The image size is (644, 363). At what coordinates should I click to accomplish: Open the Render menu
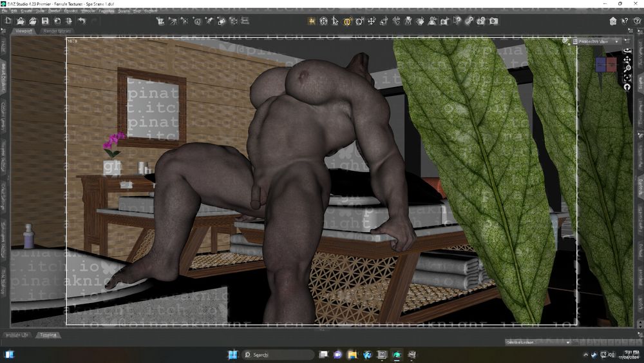pos(54,11)
